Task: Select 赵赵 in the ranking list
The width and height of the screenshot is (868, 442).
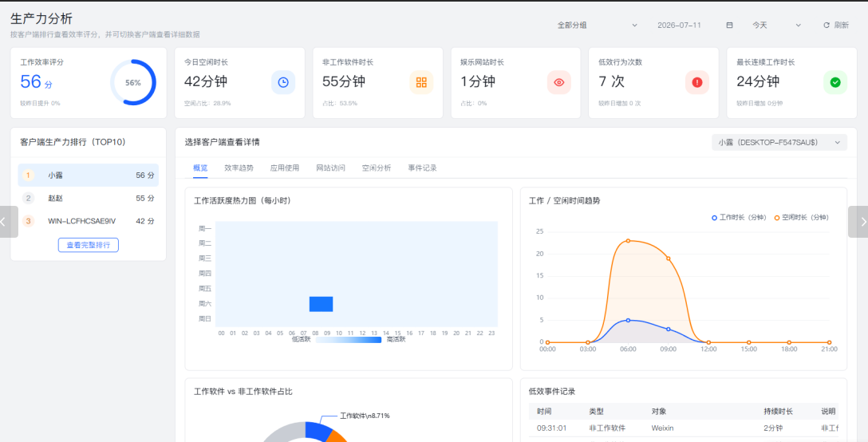Action: [88, 198]
